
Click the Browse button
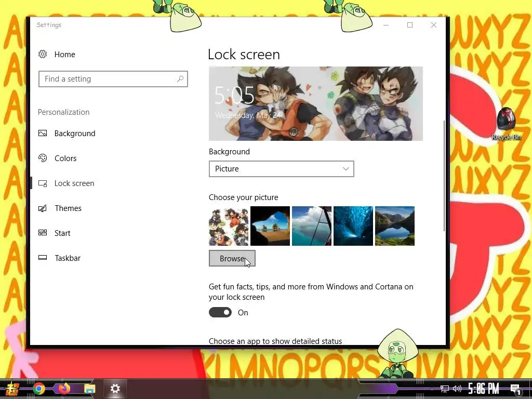click(232, 259)
